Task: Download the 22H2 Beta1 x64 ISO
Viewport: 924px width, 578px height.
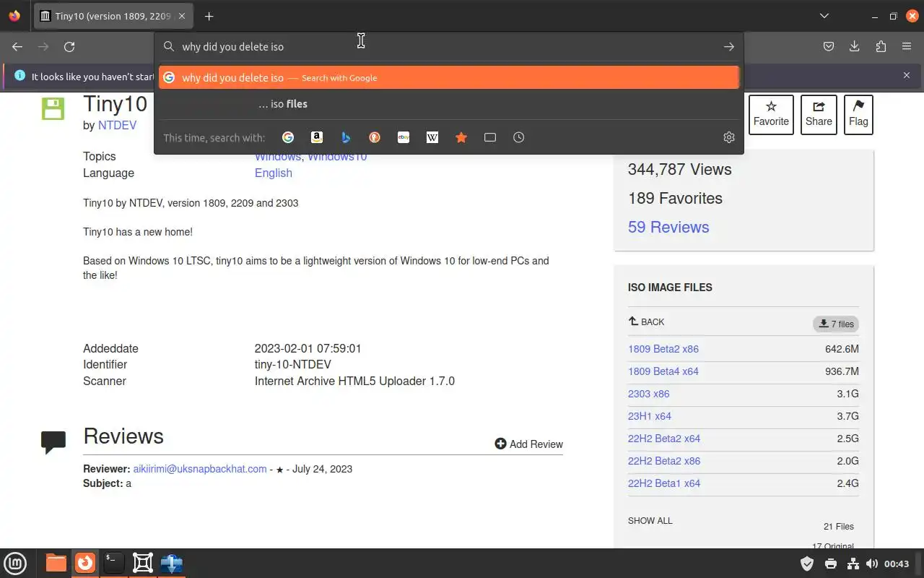Action: pyautogui.click(x=664, y=483)
